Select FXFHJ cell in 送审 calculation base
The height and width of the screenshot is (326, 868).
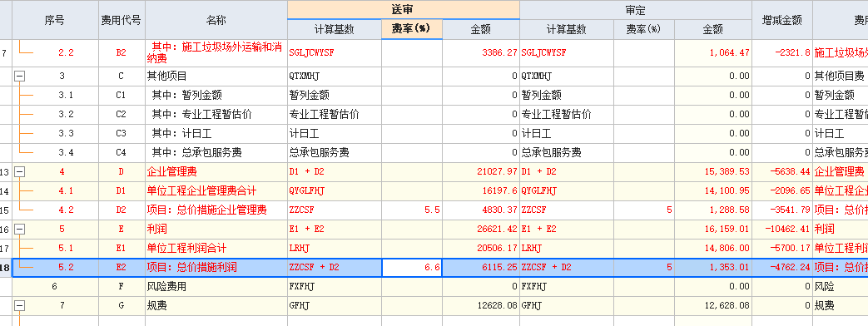pyautogui.click(x=335, y=287)
